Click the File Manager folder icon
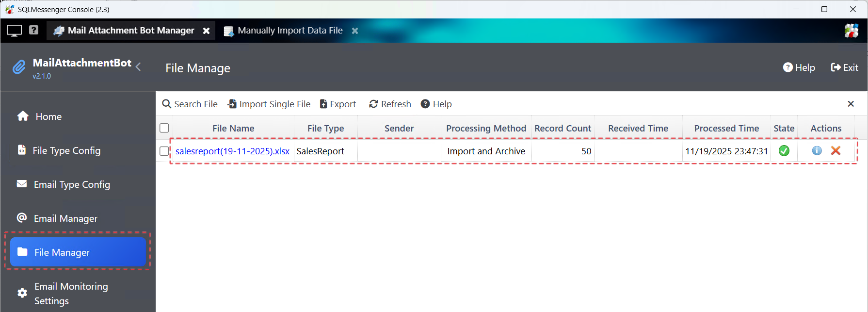The width and height of the screenshot is (868, 312). (x=22, y=251)
